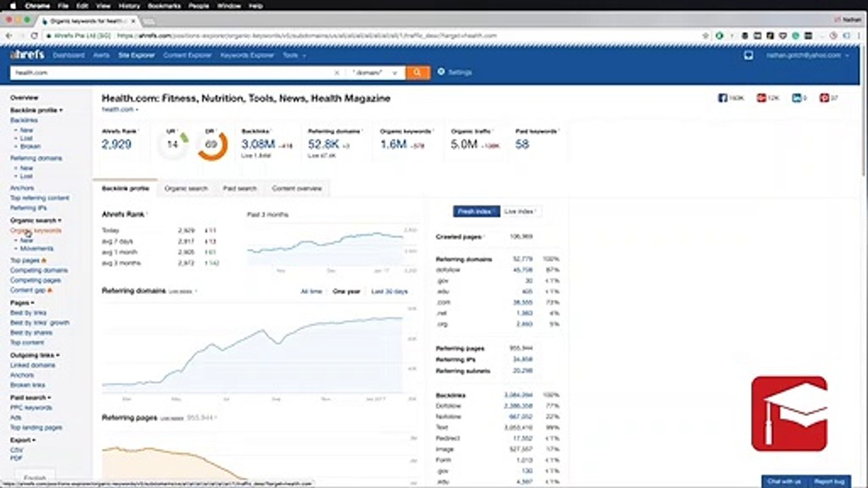Export as CSV from sidebar
Viewport: 868px width, 488px height.
[x=17, y=449]
